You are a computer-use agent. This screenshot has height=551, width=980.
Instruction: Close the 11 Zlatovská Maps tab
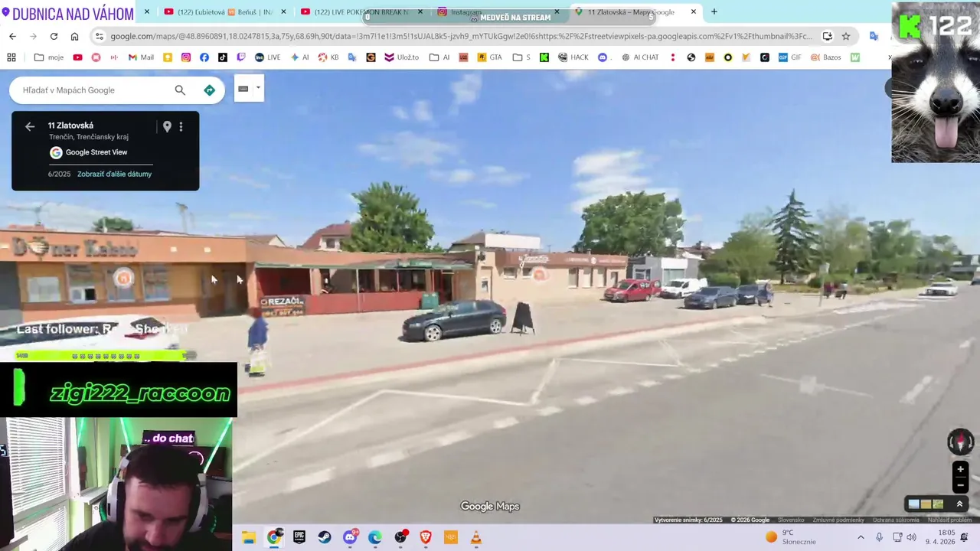point(694,12)
